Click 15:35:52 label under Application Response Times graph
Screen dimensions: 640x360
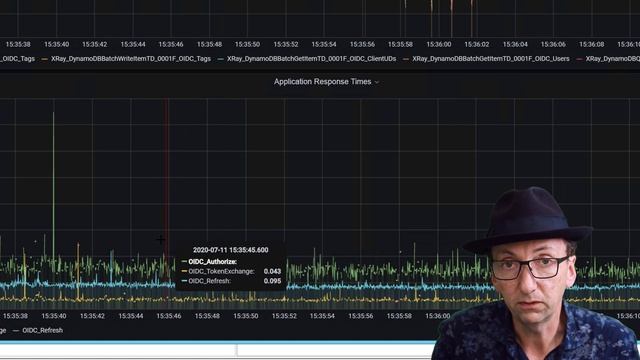point(284,316)
